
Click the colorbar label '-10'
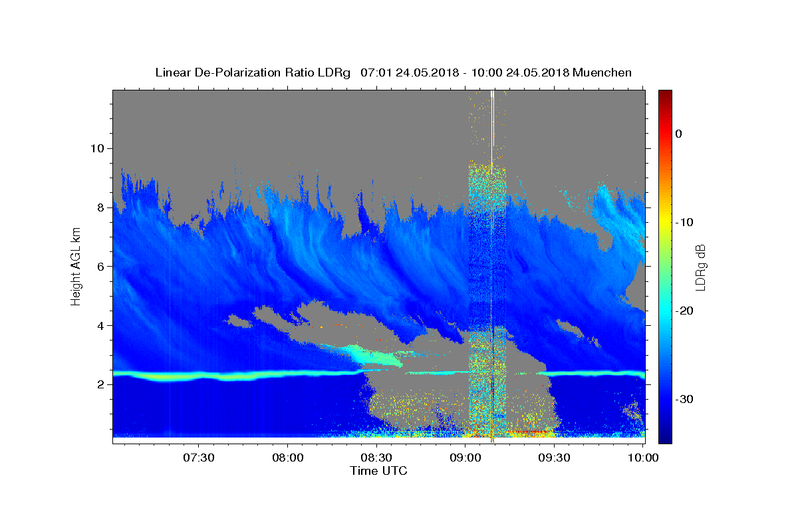(685, 222)
